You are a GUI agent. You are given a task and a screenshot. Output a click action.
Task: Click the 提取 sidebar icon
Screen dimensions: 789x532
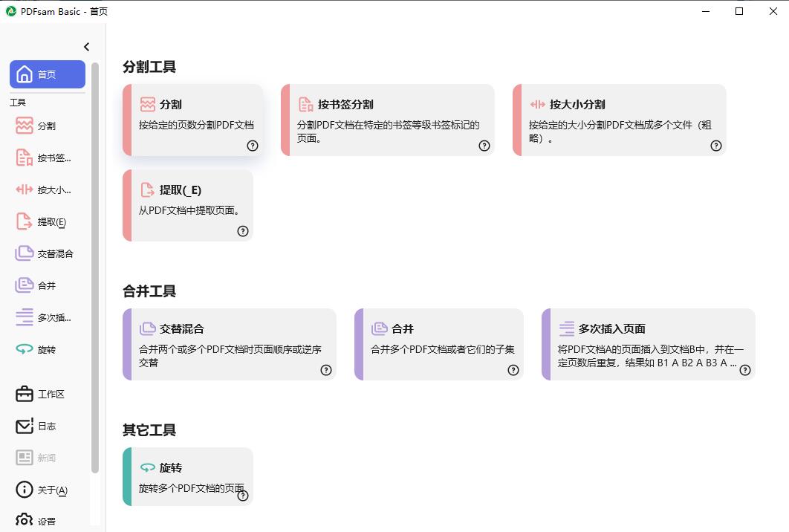pyautogui.click(x=25, y=221)
